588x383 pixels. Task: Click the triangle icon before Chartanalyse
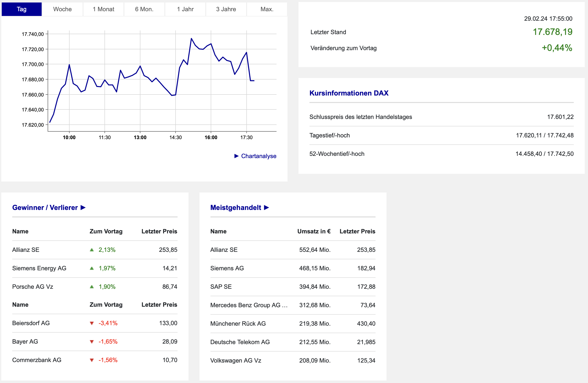[236, 156]
